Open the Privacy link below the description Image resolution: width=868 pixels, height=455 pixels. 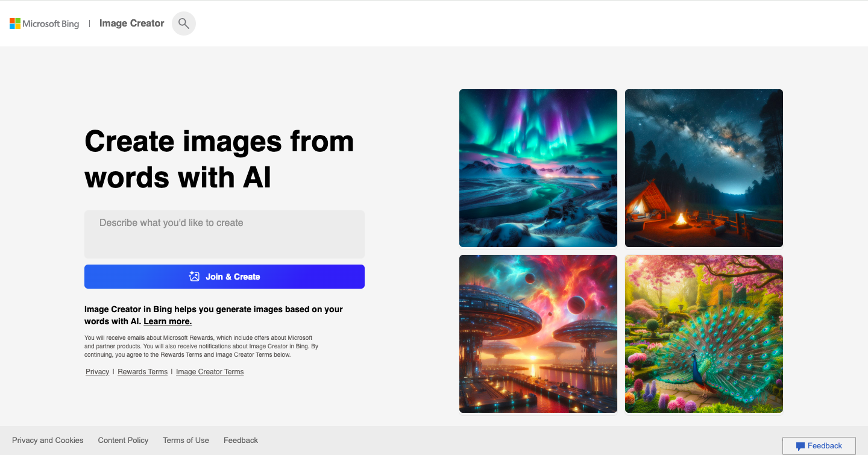(x=96, y=371)
